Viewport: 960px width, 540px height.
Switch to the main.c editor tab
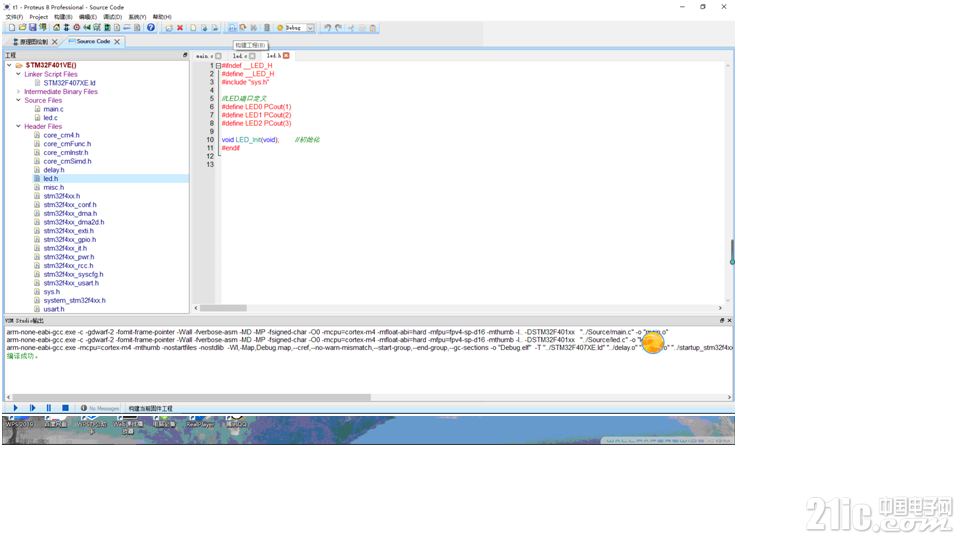(x=204, y=56)
